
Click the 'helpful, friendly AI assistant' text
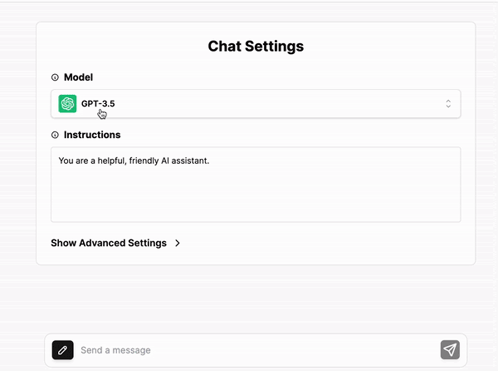153,161
